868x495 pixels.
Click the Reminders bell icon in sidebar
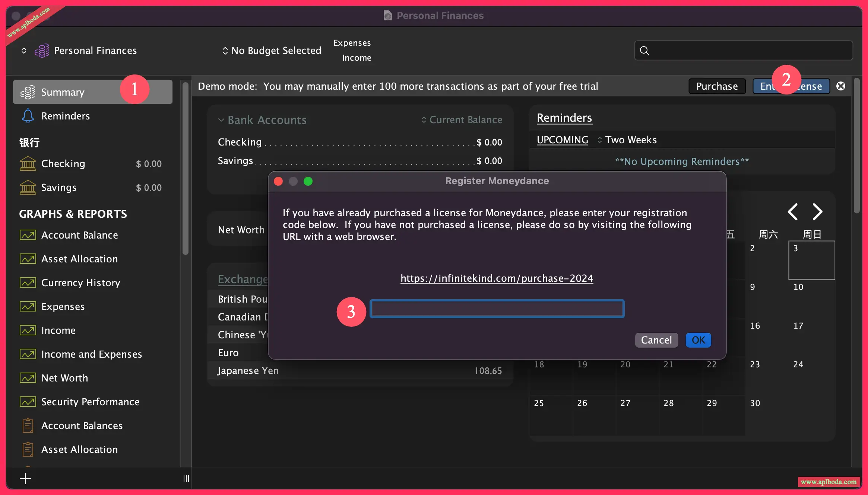point(28,116)
